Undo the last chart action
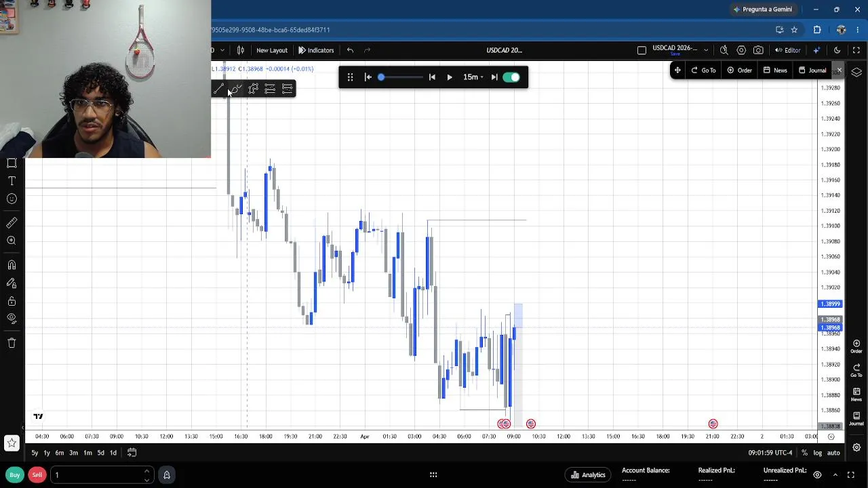Image resolution: width=868 pixels, height=488 pixels. coord(350,50)
